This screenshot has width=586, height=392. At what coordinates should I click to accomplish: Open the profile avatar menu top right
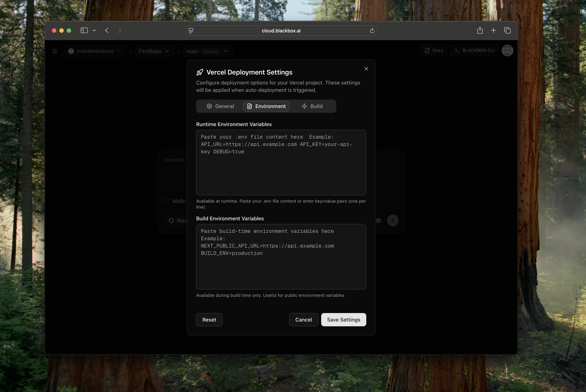[508, 50]
